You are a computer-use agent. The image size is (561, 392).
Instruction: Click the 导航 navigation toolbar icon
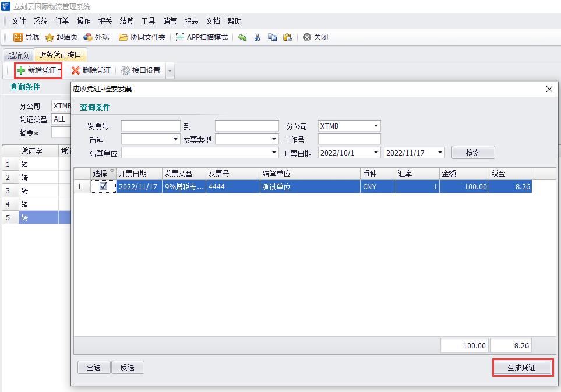tap(18, 37)
